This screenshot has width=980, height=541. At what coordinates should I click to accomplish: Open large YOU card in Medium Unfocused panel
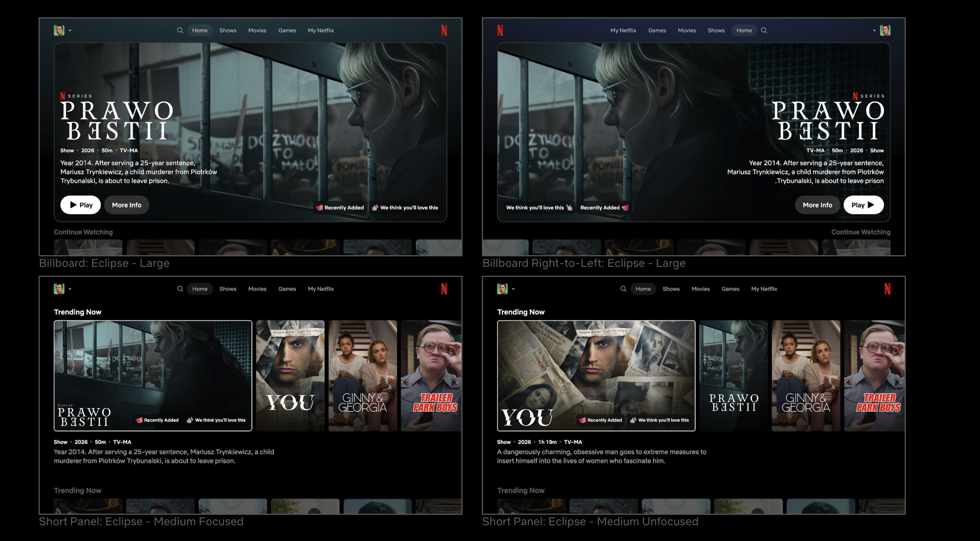pos(596,376)
